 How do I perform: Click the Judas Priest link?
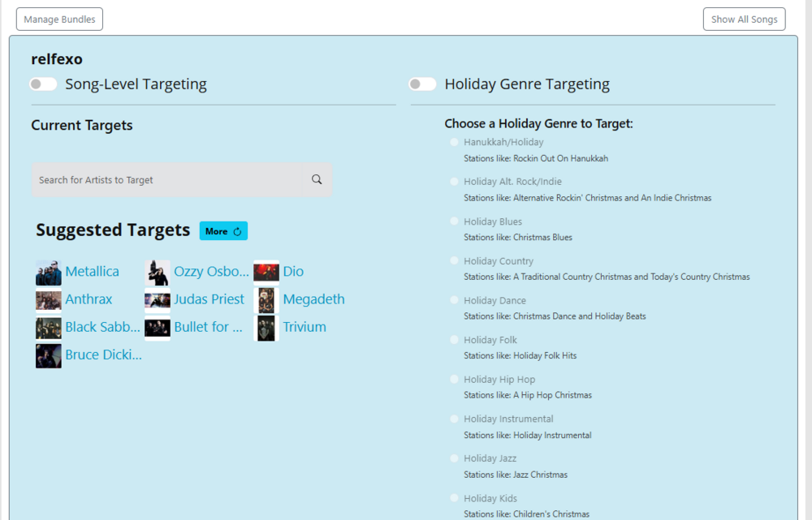[x=209, y=299]
